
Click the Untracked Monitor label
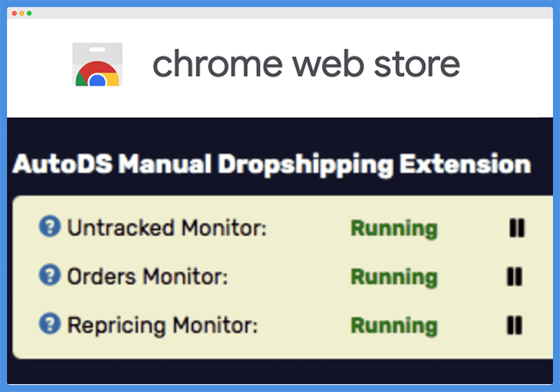[x=167, y=227]
